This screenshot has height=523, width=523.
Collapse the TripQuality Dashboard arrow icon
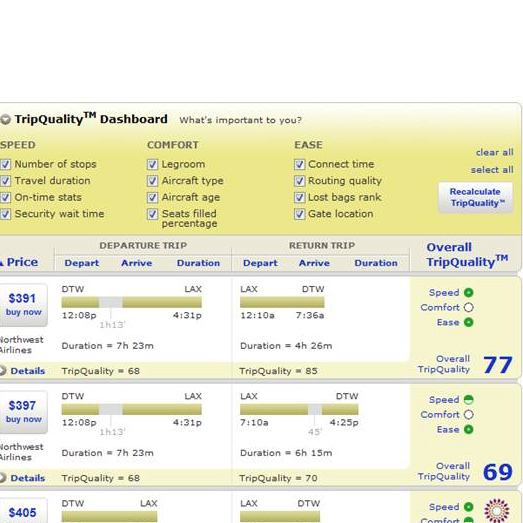[x=5, y=119]
